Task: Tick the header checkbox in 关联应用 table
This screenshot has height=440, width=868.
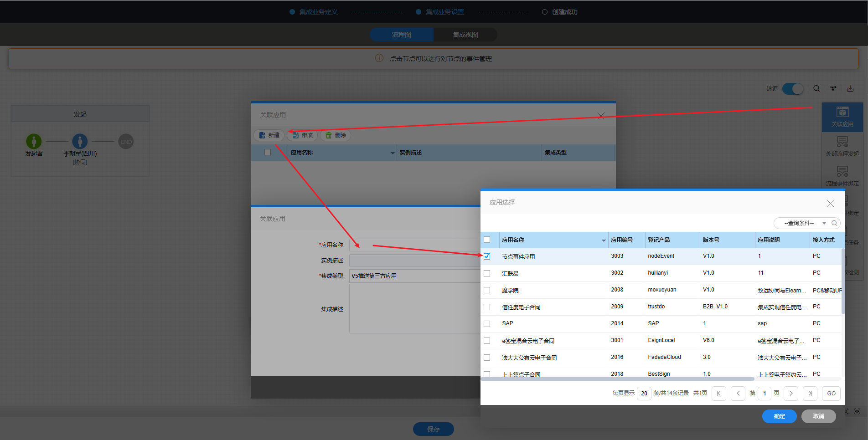Action: click(x=268, y=152)
